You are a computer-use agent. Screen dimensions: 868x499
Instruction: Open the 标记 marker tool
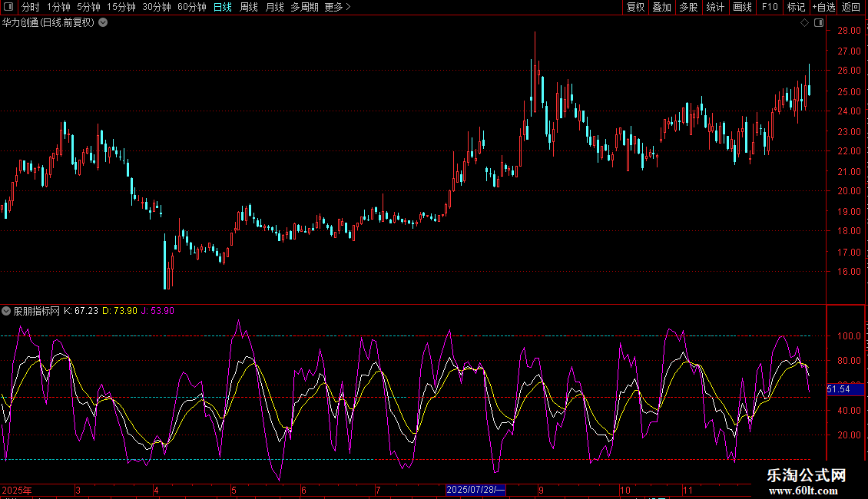point(796,7)
